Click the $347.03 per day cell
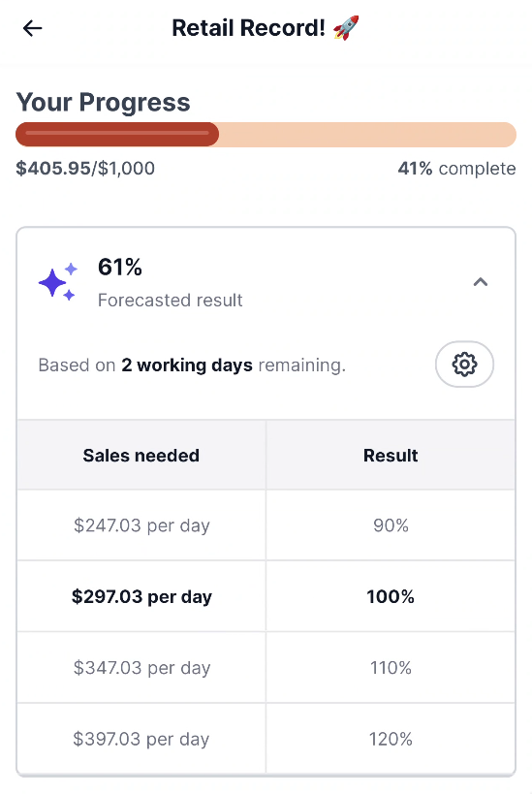Viewport: 532px width, 794px height. 141,667
